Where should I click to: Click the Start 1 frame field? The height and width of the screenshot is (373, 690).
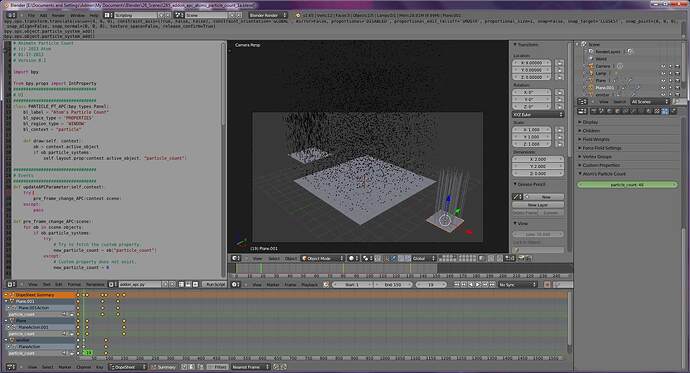pos(352,285)
